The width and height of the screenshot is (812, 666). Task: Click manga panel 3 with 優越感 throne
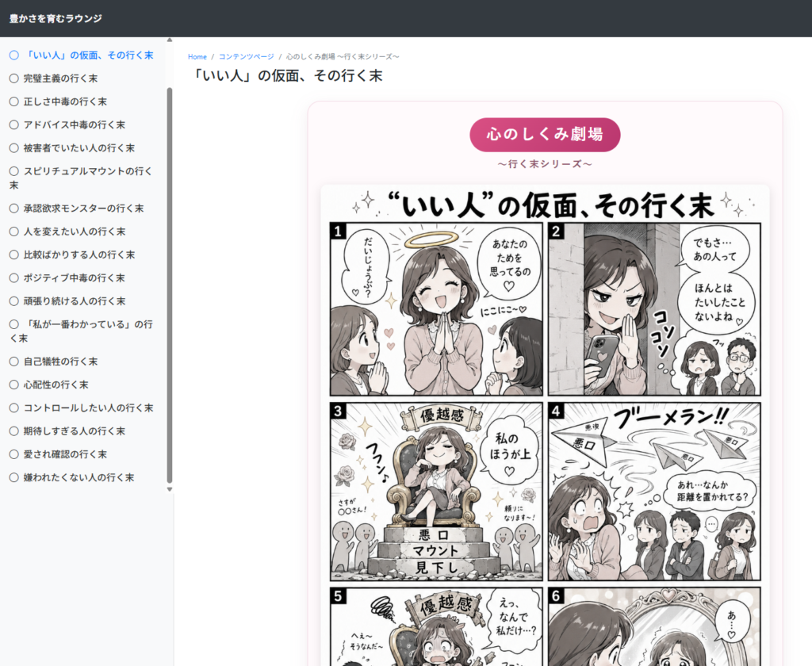436,492
